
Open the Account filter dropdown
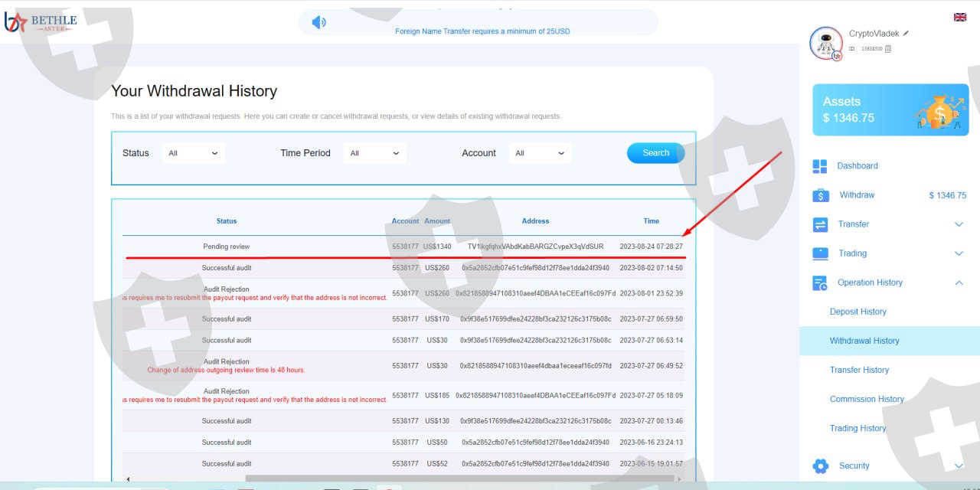[x=540, y=153]
